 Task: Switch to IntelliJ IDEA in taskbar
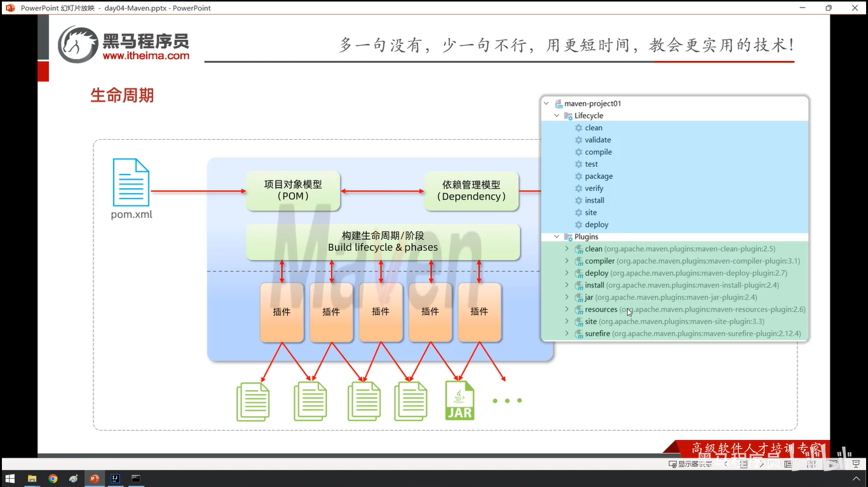115,479
